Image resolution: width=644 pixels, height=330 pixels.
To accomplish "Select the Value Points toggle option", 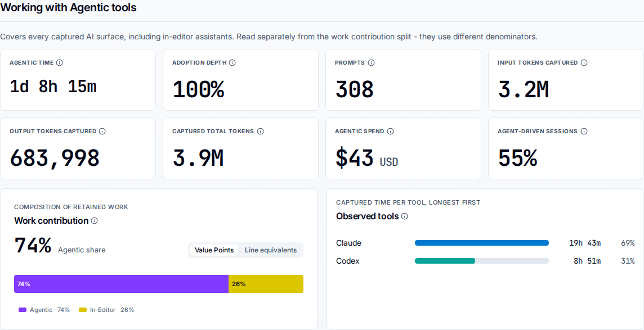I will [x=214, y=250].
